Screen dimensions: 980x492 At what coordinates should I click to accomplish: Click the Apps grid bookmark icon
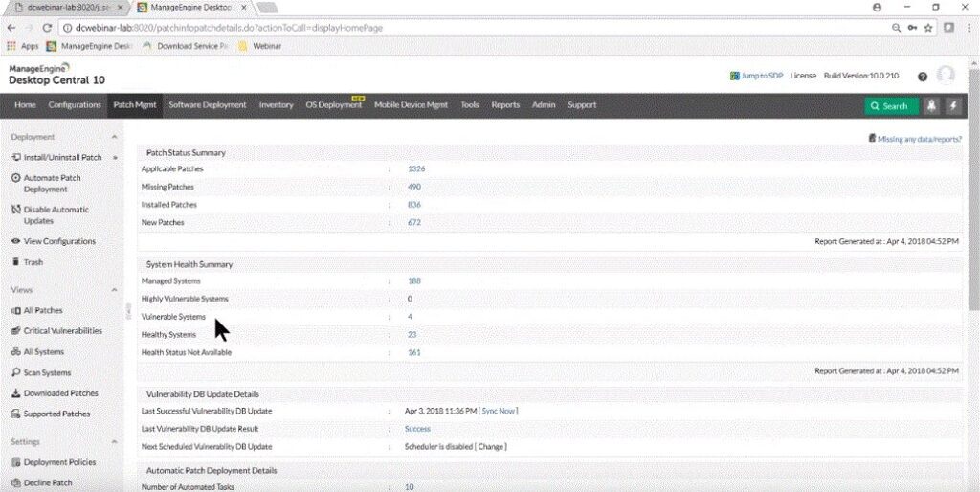pyautogui.click(x=11, y=46)
